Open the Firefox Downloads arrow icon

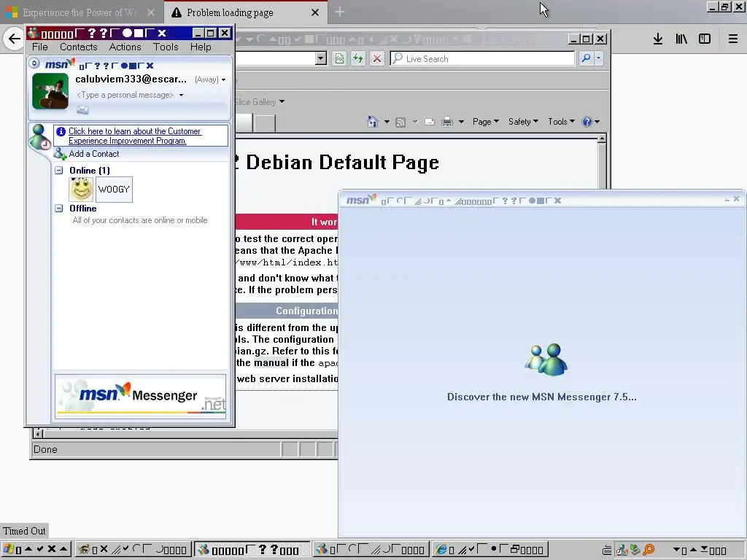(x=658, y=39)
